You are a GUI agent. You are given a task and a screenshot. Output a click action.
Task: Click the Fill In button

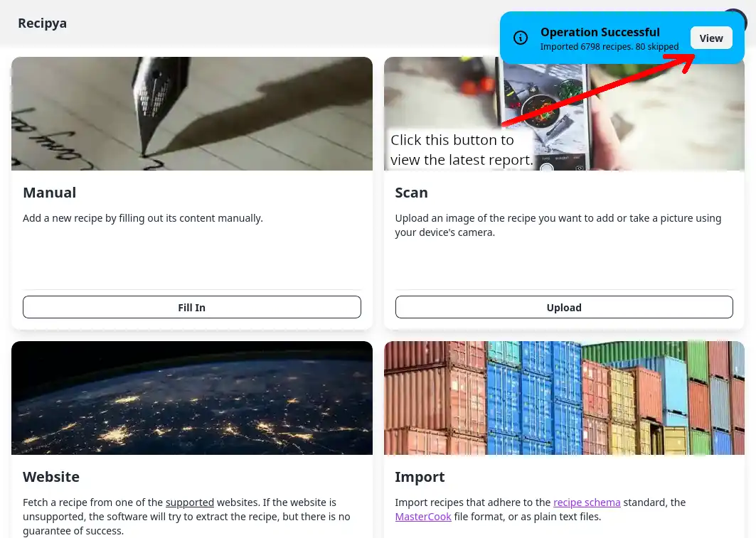pyautogui.click(x=192, y=307)
